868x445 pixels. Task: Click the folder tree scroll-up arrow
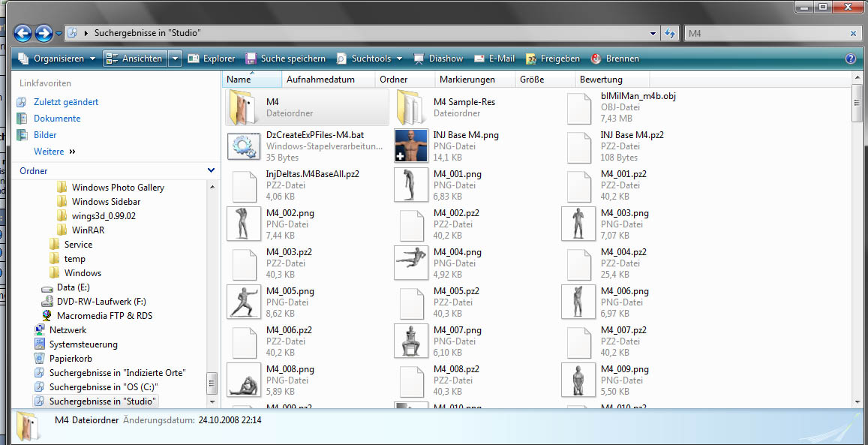tap(212, 187)
